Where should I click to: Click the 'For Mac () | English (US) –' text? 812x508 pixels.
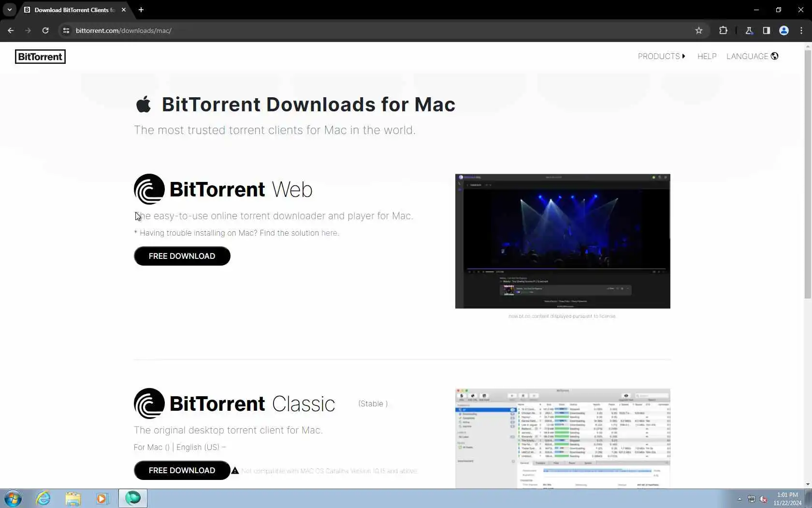180,447
